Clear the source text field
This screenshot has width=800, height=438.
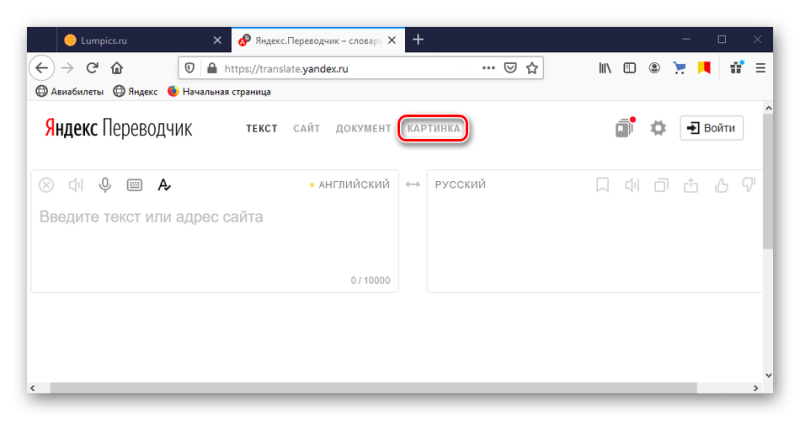pos(46,185)
